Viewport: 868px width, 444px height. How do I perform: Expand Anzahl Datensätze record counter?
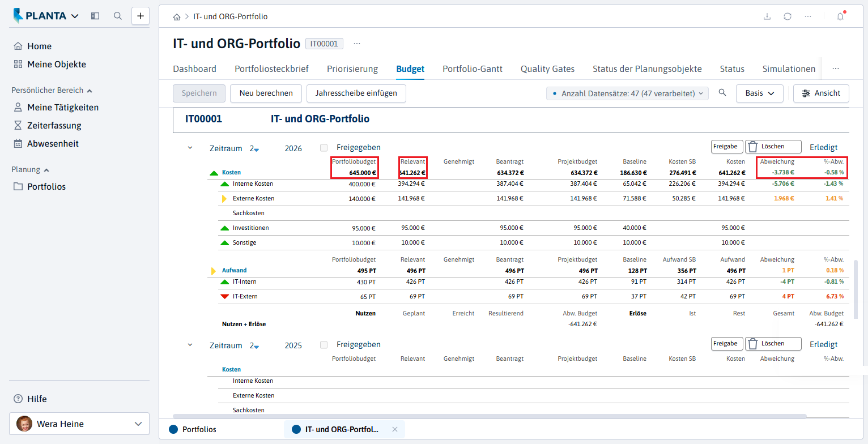click(x=628, y=93)
